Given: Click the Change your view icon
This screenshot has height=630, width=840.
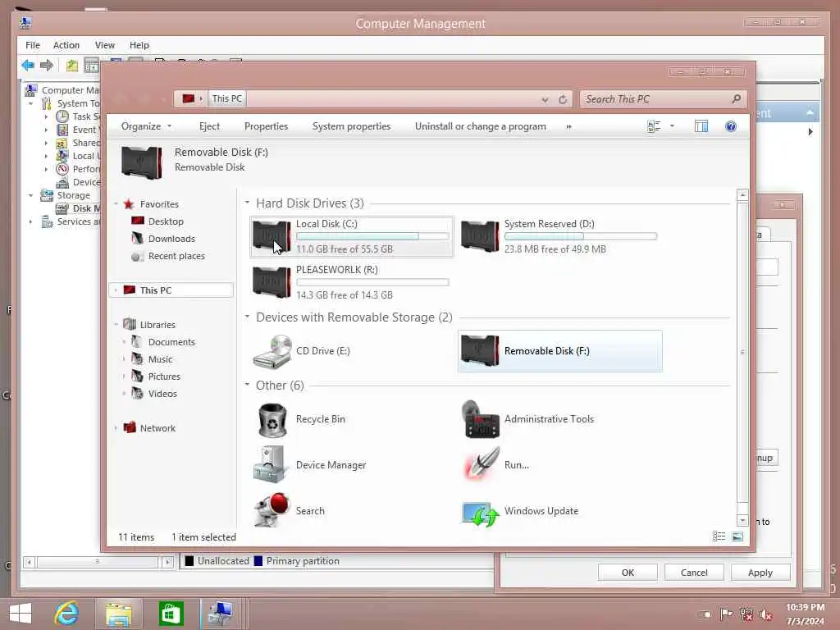Looking at the screenshot, I should click(x=654, y=126).
